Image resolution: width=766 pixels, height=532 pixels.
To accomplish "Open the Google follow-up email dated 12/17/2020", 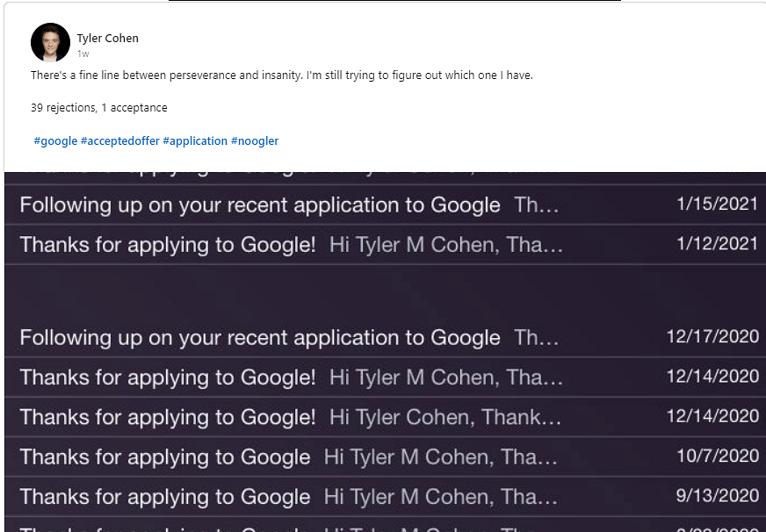I will coord(385,337).
